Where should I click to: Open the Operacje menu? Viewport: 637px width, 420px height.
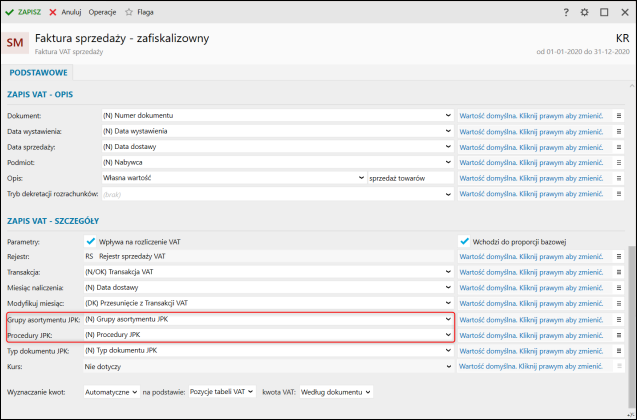click(x=102, y=11)
